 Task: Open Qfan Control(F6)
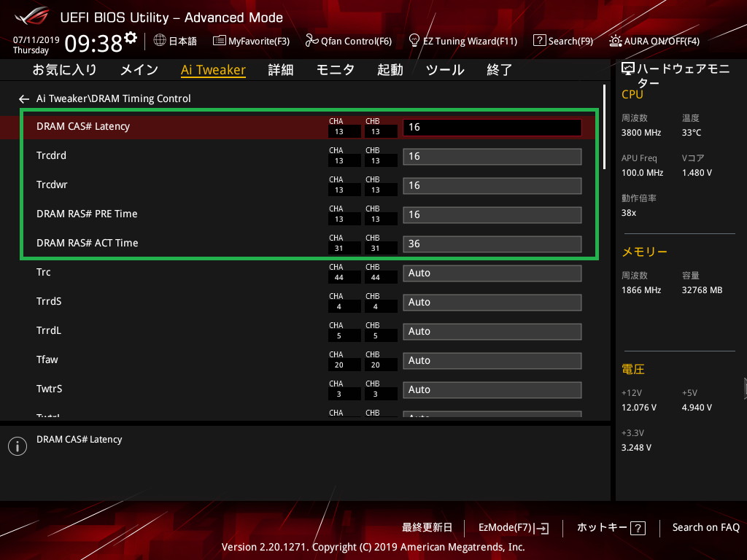(349, 41)
